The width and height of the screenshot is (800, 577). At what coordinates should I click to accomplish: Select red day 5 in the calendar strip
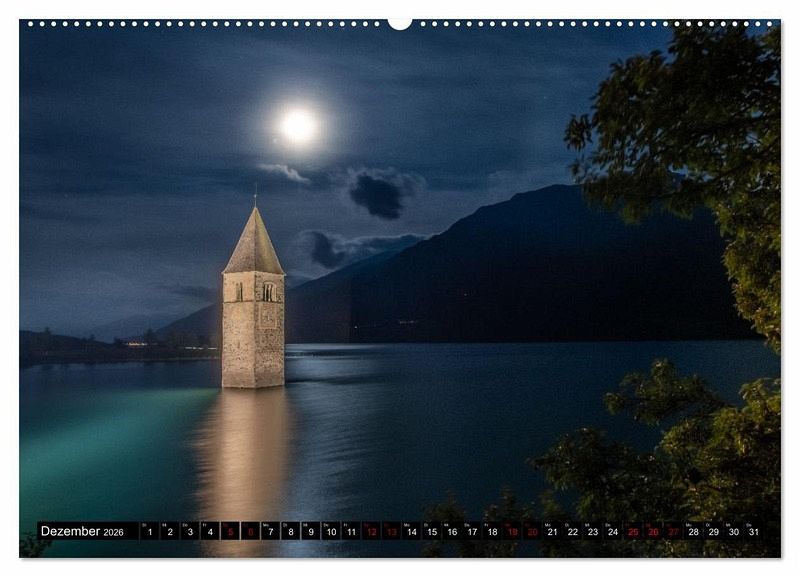pyautogui.click(x=230, y=531)
